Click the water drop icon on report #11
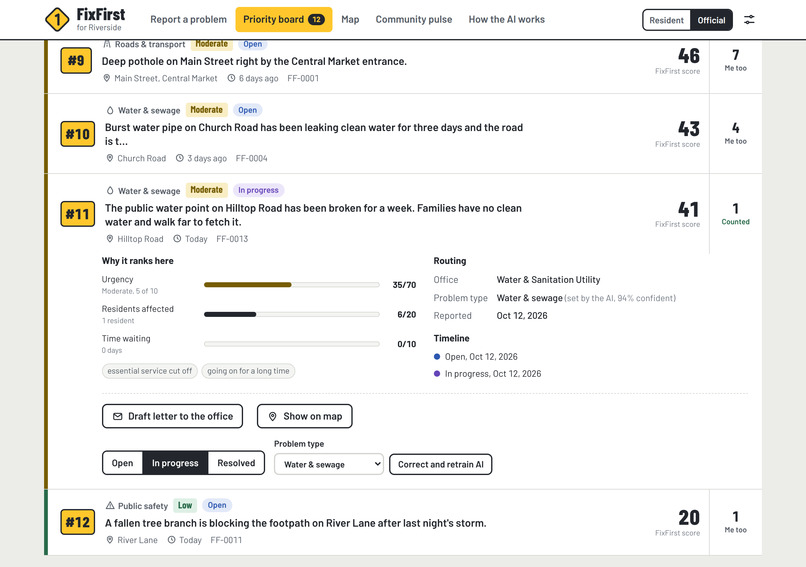The height and width of the screenshot is (567, 806). click(x=109, y=190)
